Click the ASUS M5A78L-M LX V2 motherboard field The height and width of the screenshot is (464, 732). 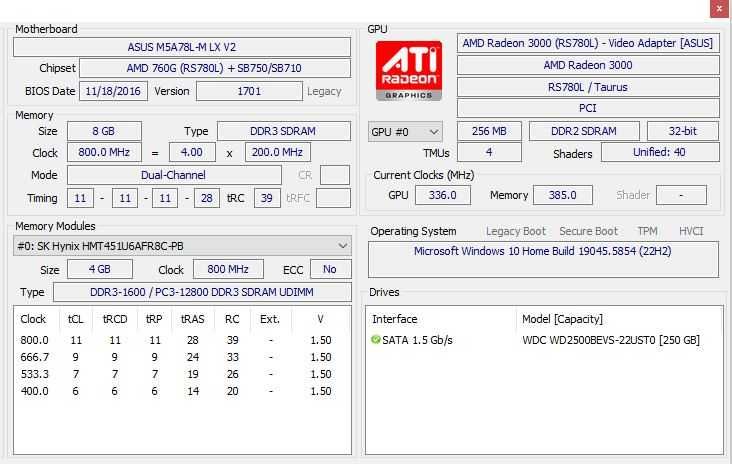[182, 47]
